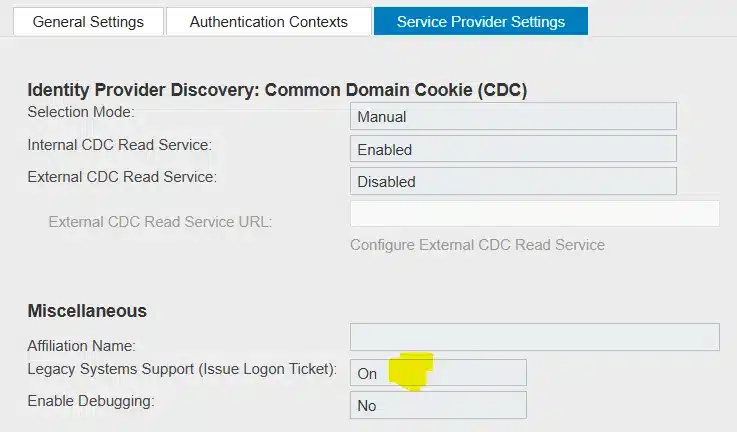Screen dimensions: 737x432
Task: Click the Selection Mode label
Action: (x=81, y=113)
